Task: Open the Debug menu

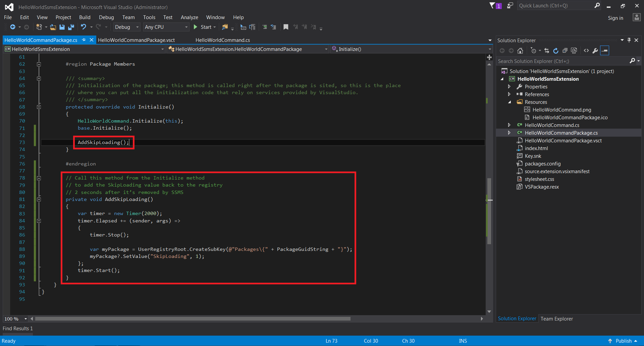Action: coord(106,17)
